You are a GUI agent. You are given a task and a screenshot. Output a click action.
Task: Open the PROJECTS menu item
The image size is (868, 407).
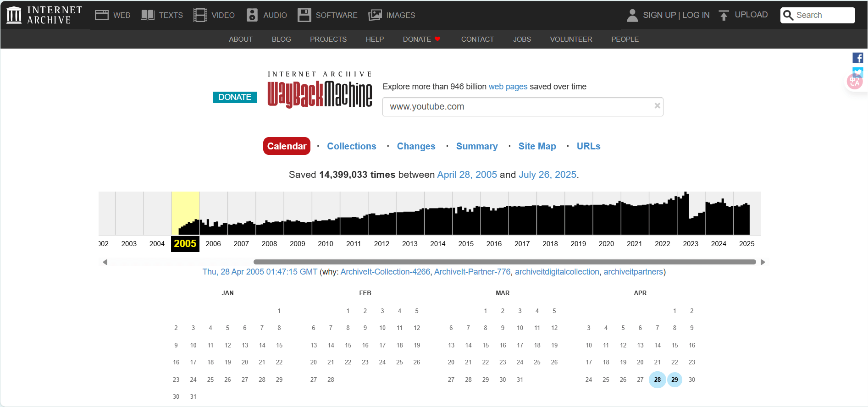click(328, 39)
